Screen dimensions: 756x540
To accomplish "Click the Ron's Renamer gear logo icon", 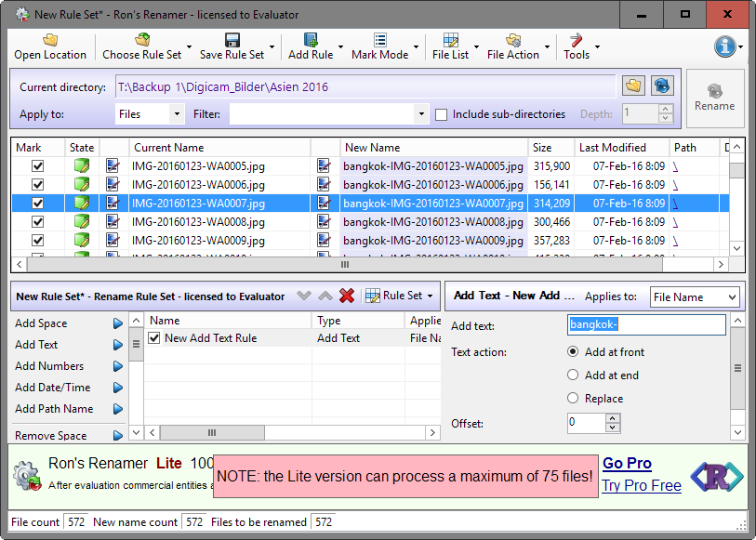I will pos(27,476).
